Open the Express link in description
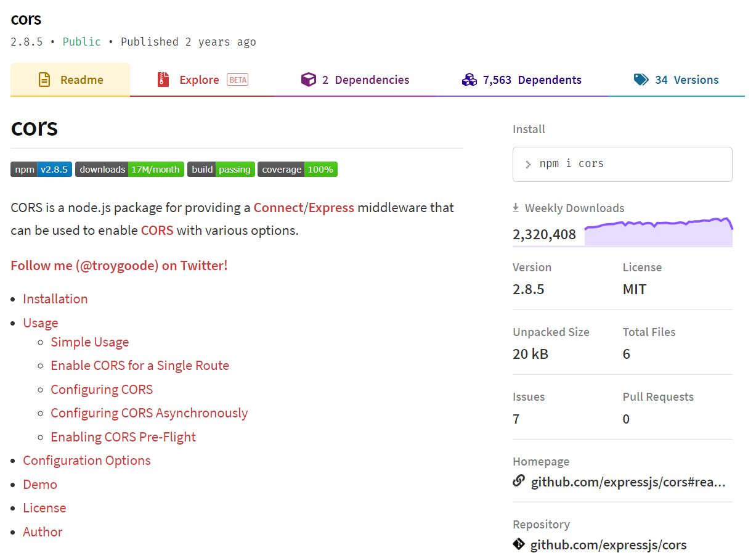 [331, 207]
